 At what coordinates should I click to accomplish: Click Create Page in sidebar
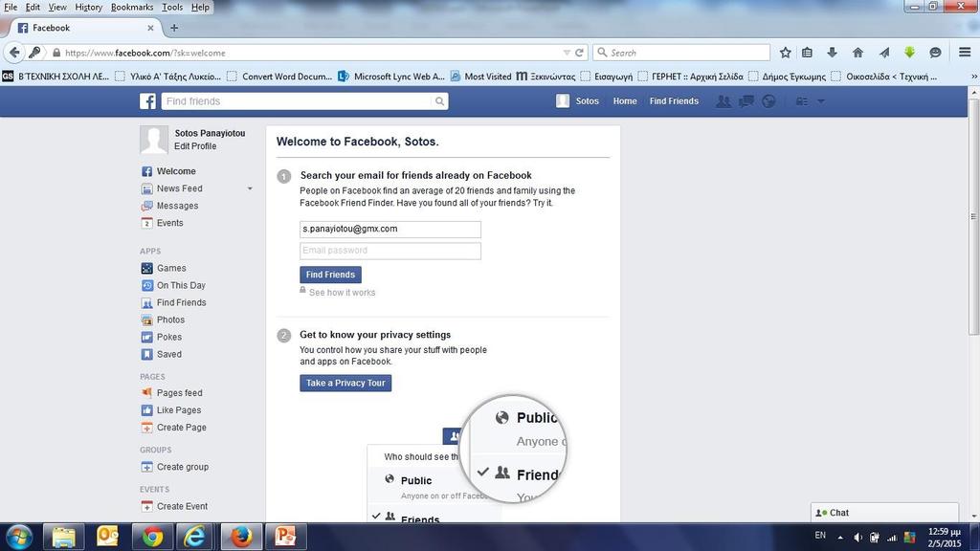181,428
